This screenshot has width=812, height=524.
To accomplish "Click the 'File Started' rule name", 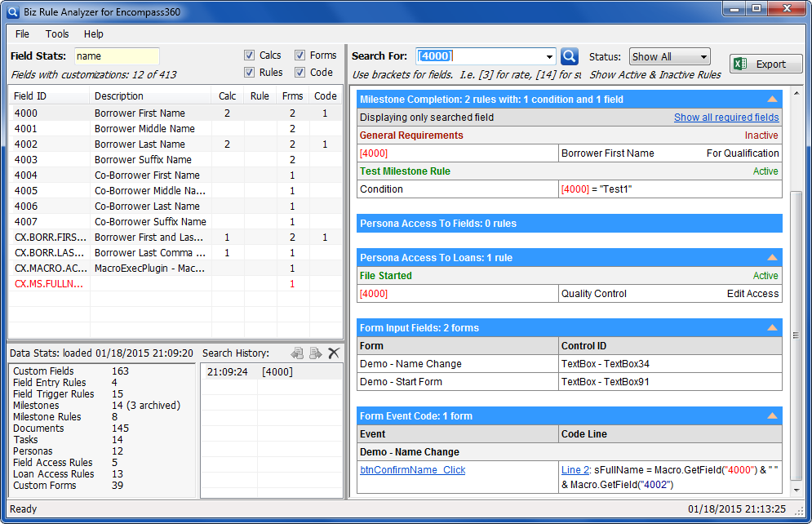I will pyautogui.click(x=386, y=275).
